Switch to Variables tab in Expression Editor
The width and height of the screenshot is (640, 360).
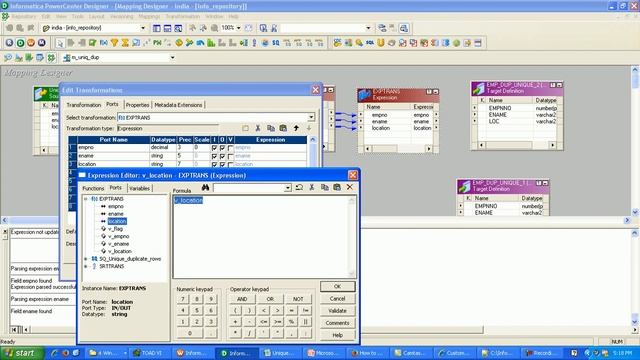140,188
